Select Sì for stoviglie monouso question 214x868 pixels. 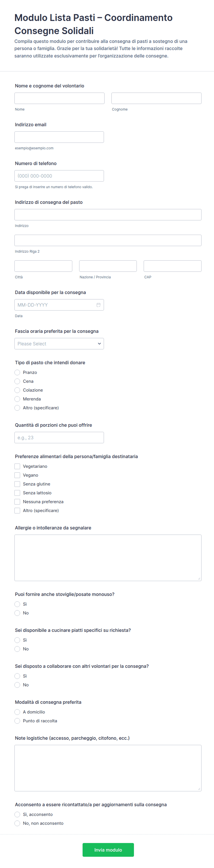pyautogui.click(x=17, y=604)
